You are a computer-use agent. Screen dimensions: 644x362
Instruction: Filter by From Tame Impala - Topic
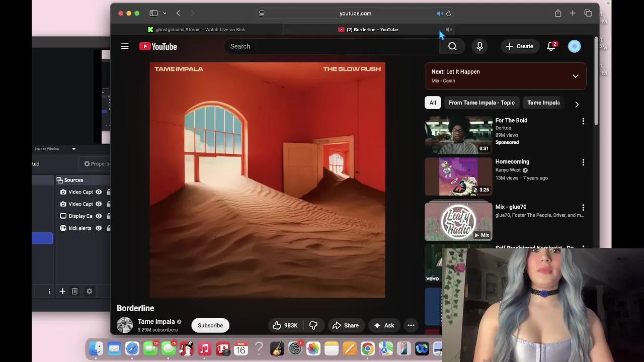click(x=481, y=103)
